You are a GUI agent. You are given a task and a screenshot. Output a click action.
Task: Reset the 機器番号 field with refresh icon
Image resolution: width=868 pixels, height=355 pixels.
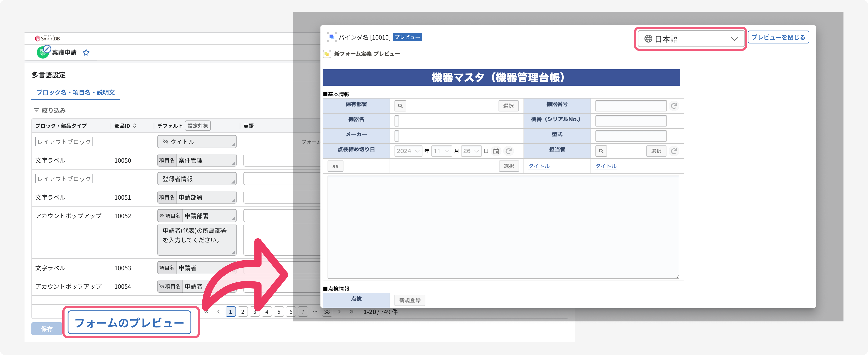click(674, 106)
